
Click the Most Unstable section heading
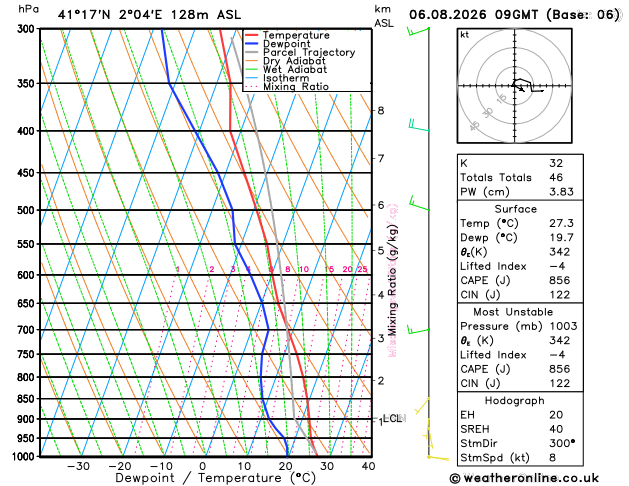513,312
